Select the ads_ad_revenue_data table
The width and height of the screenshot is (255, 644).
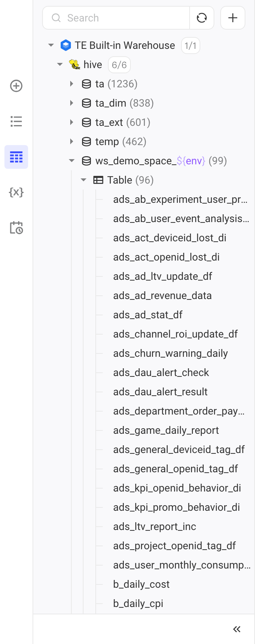point(163,295)
